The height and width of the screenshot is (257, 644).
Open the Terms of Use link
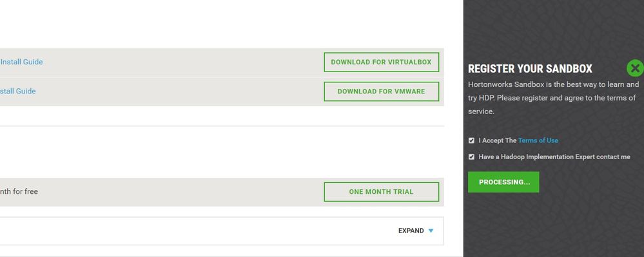coord(538,140)
